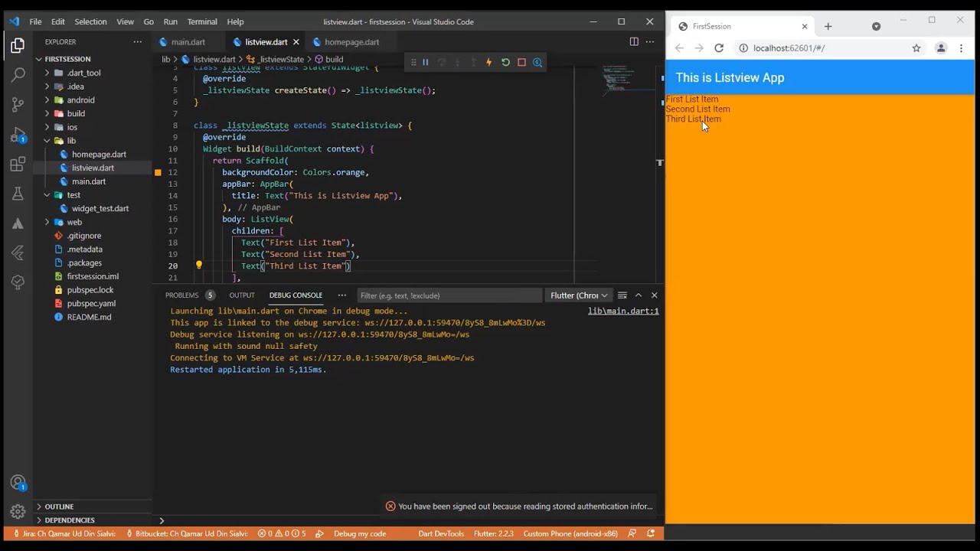The image size is (980, 551).
Task: Click the orange color swatch on line 12
Action: coord(158,173)
